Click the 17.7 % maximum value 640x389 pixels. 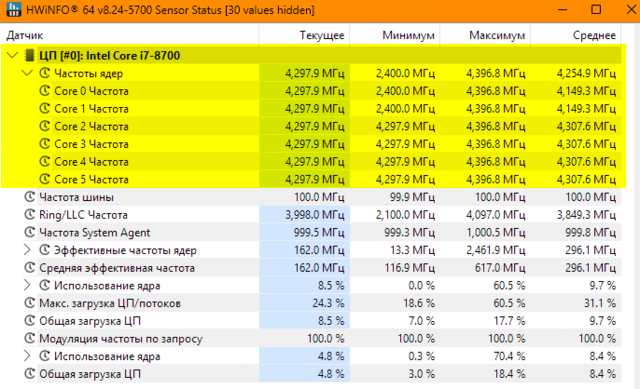coord(509,321)
